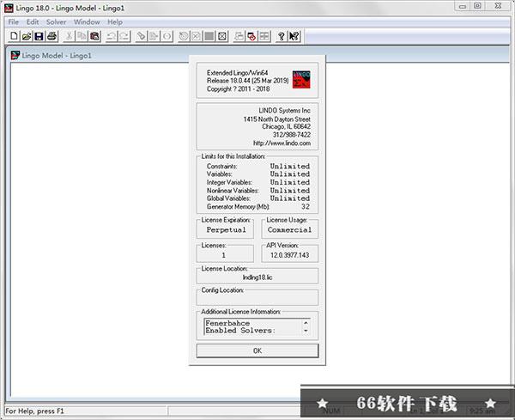Screen dimensions: 515x420
Task: Click the Go To Line toolbar icon
Action: (154, 36)
